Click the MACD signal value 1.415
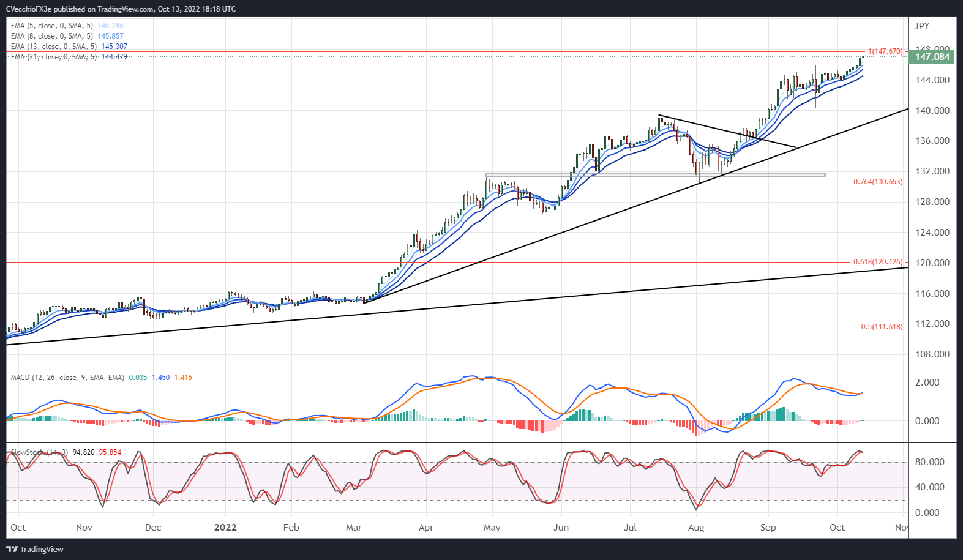Screen dimensions: 963x560 tap(183, 378)
